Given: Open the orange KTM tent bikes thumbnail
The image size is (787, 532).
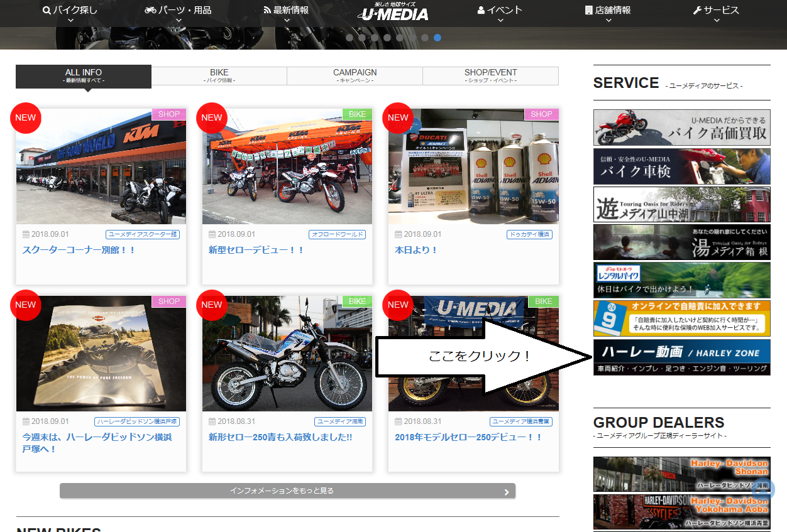Looking at the screenshot, I should (x=287, y=166).
